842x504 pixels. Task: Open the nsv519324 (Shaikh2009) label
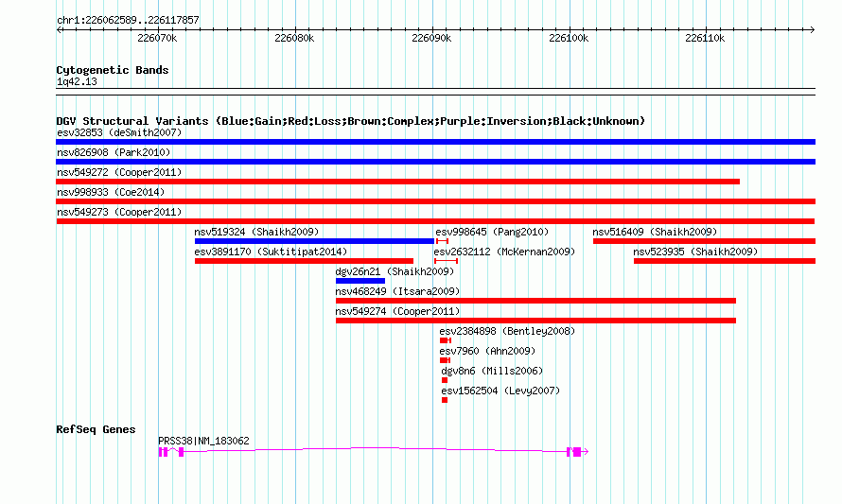[x=256, y=232]
